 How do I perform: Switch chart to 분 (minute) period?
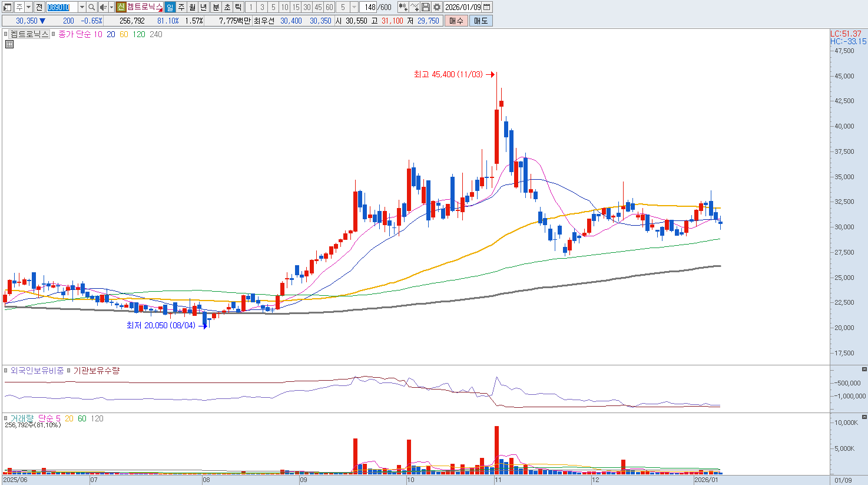tap(216, 7)
